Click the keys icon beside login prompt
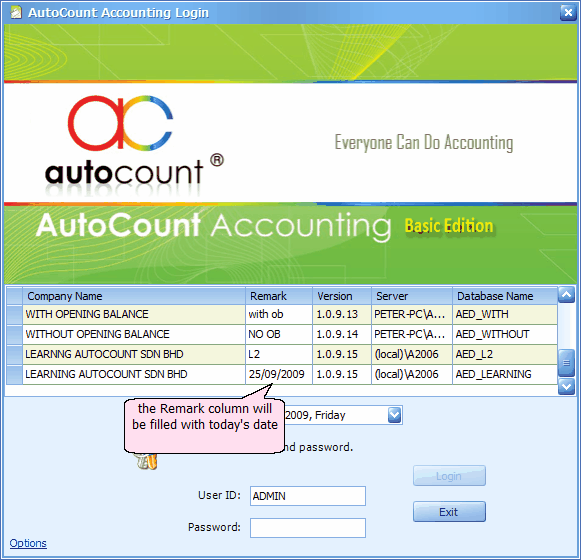The height and width of the screenshot is (560, 581). pyautogui.click(x=147, y=461)
